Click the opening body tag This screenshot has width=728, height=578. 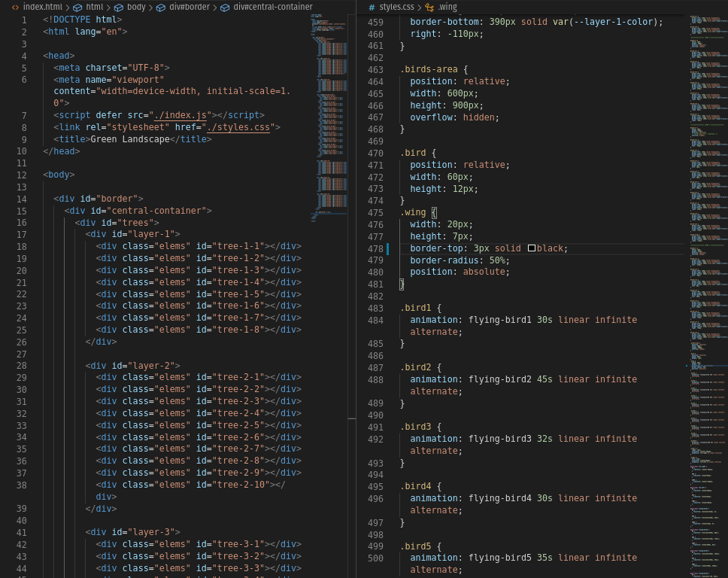pyautogui.click(x=59, y=175)
